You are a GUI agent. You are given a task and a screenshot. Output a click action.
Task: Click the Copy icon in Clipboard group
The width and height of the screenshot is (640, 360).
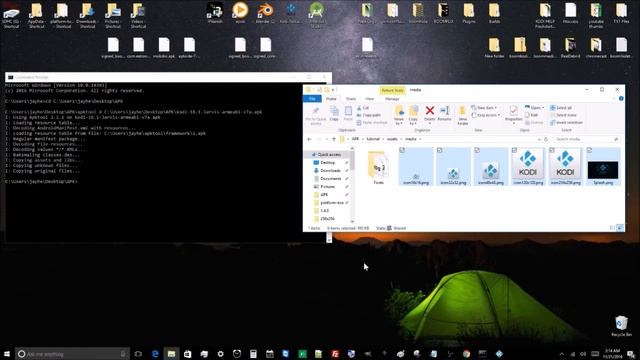tap(334, 113)
